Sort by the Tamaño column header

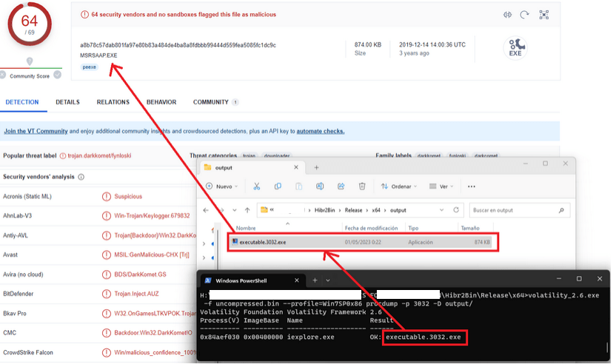tap(470, 228)
